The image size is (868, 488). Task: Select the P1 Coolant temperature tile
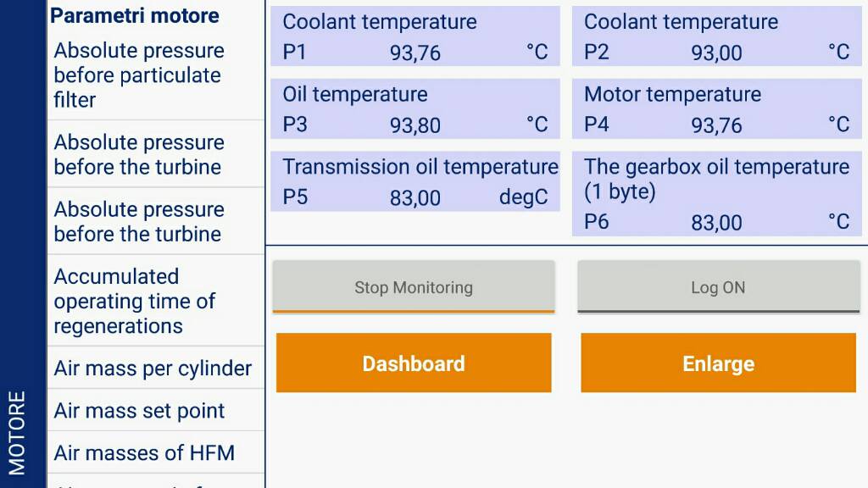415,36
